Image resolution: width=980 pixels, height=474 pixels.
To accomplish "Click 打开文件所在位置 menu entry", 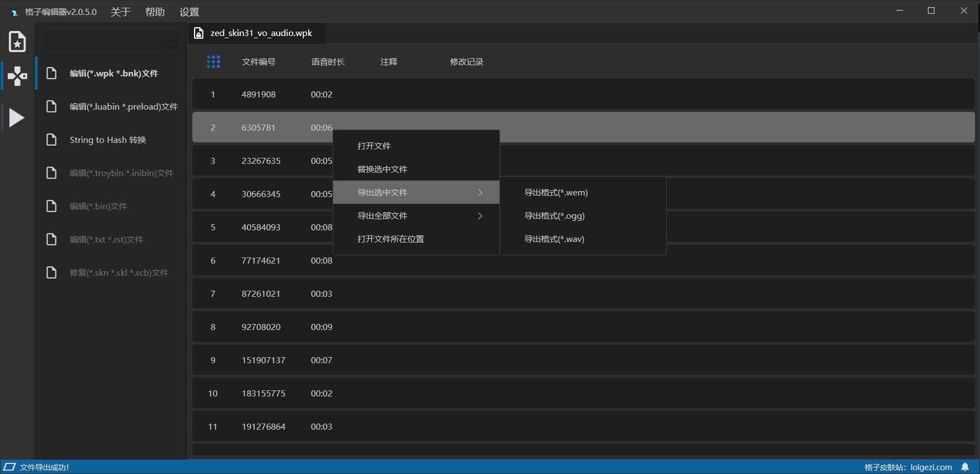I will tap(391, 239).
